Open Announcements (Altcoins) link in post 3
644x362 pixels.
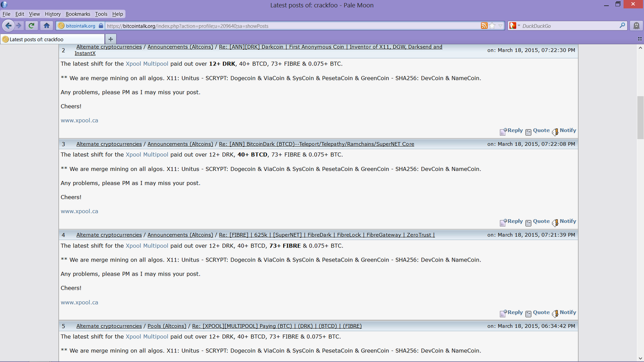tap(180, 144)
